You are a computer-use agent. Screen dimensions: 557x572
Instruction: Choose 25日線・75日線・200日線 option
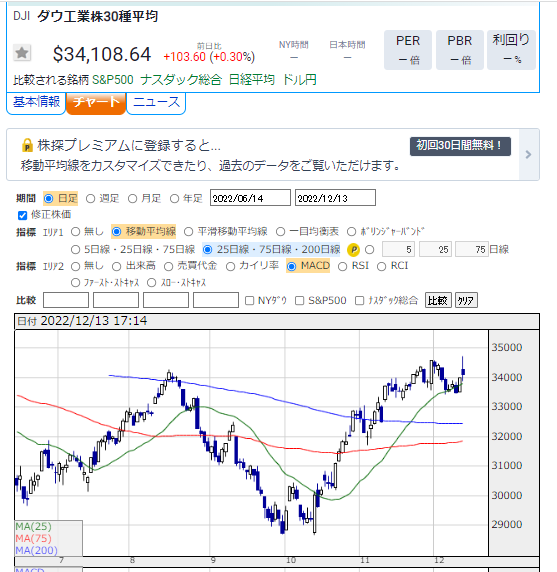tap(207, 250)
